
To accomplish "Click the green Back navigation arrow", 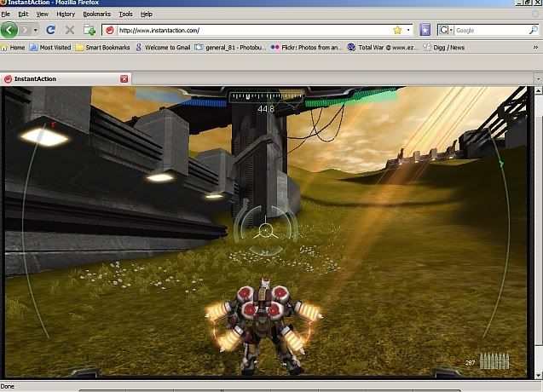I will click(x=11, y=30).
